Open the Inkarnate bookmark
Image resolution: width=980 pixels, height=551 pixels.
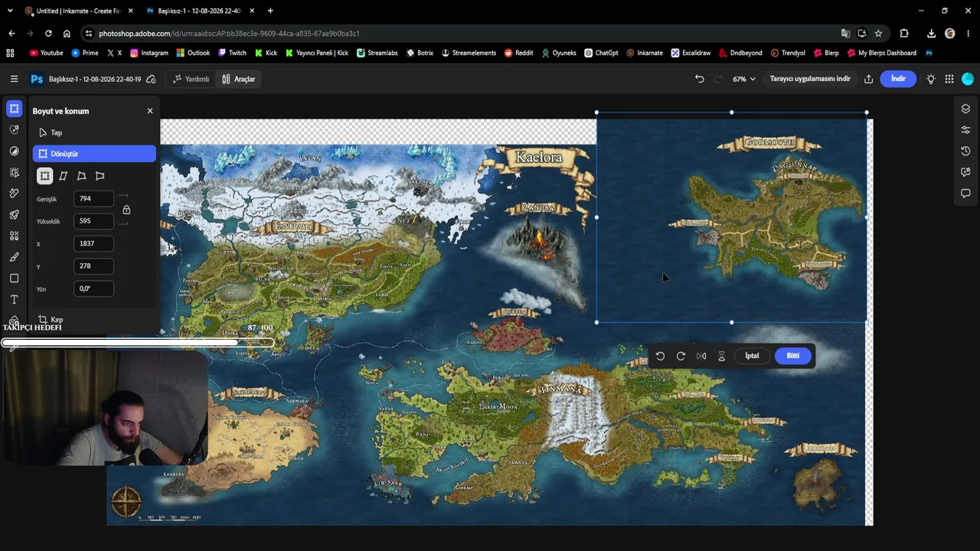pyautogui.click(x=645, y=53)
